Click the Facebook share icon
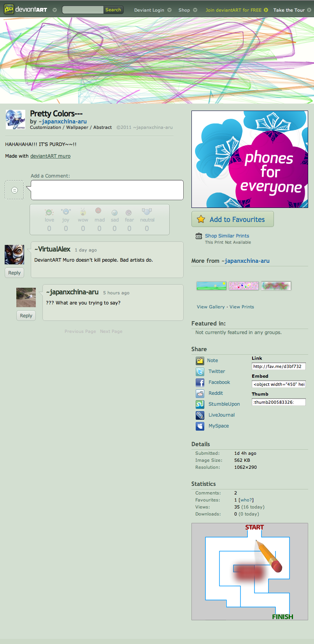Viewport: 314px width, 644px height. (x=200, y=382)
